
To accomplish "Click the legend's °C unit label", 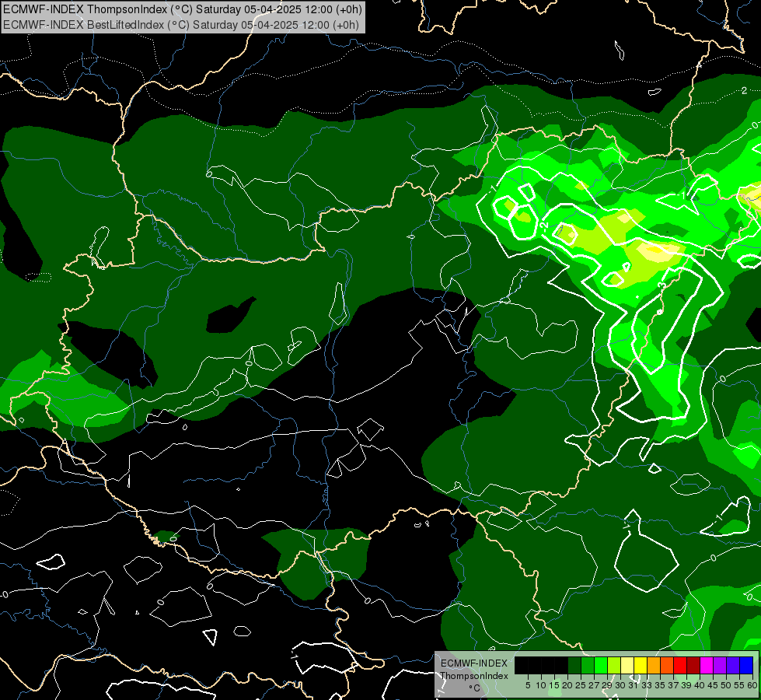I will coord(475,688).
